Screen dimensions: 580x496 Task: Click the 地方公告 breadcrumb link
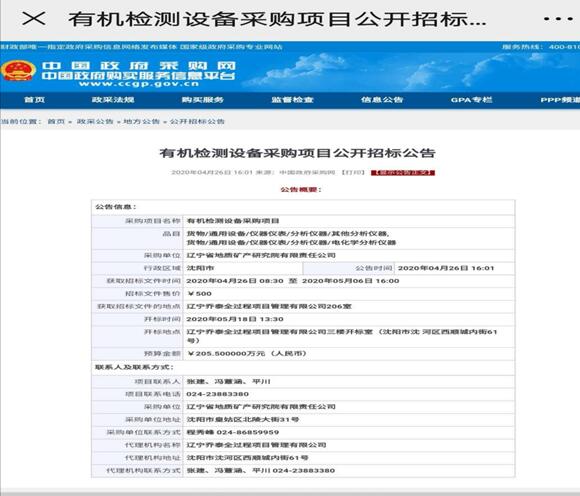[x=141, y=121]
